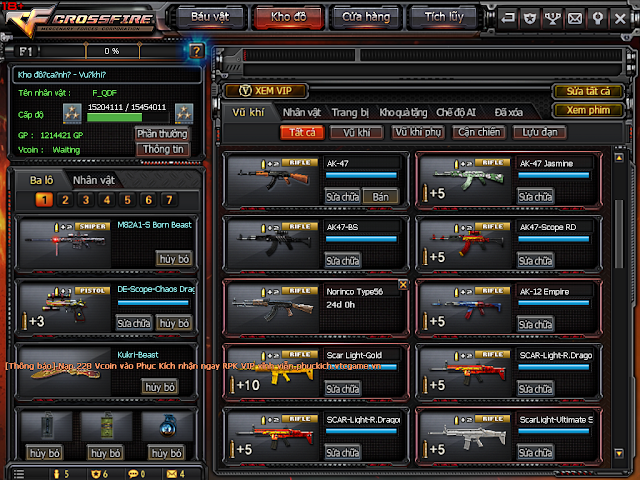Select the Tất cả filter

tap(302, 133)
